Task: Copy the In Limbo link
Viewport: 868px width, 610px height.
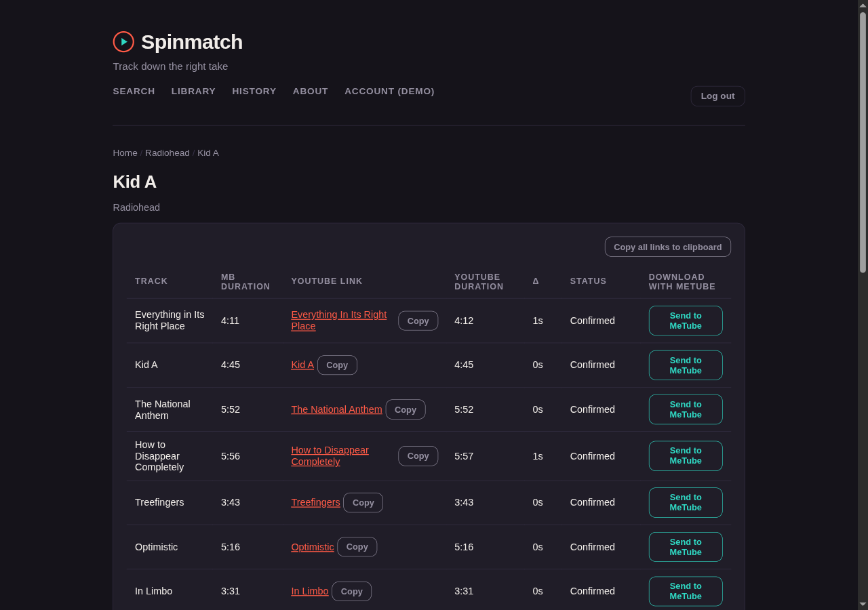Action: coord(351,591)
